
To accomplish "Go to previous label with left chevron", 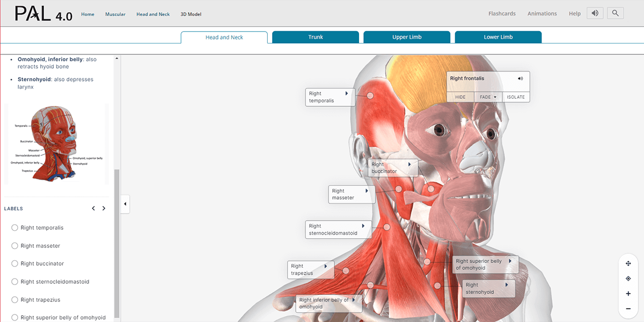I will coord(93,208).
